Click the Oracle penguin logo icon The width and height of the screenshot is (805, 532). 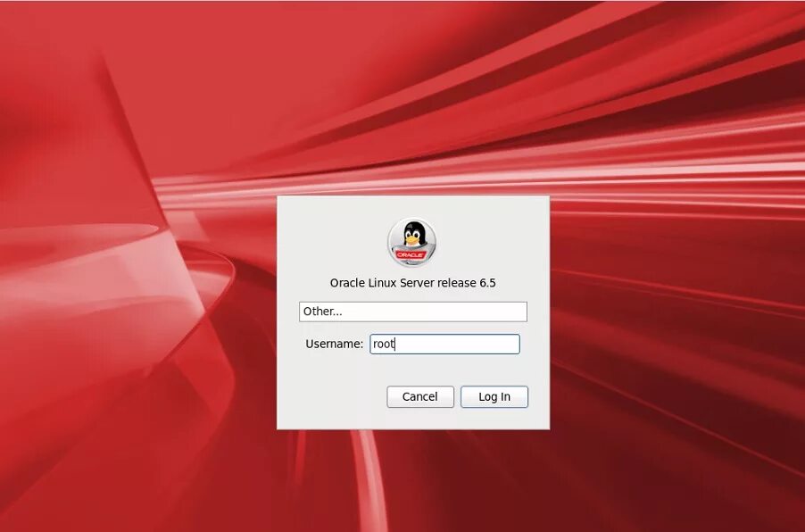coord(412,243)
